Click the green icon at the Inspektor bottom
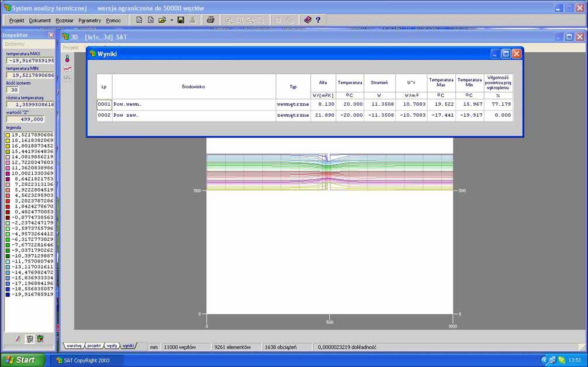 tap(40, 339)
